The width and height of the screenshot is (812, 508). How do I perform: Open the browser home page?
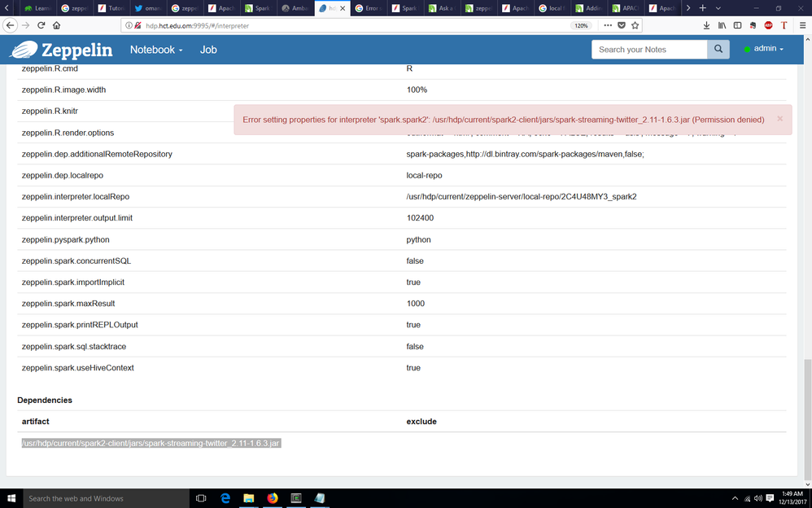coord(56,25)
